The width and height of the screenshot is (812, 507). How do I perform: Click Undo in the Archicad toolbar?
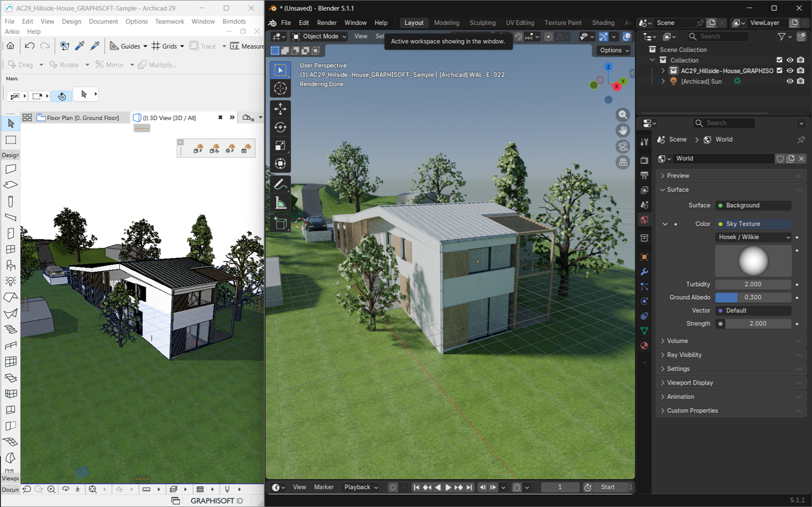[30, 46]
